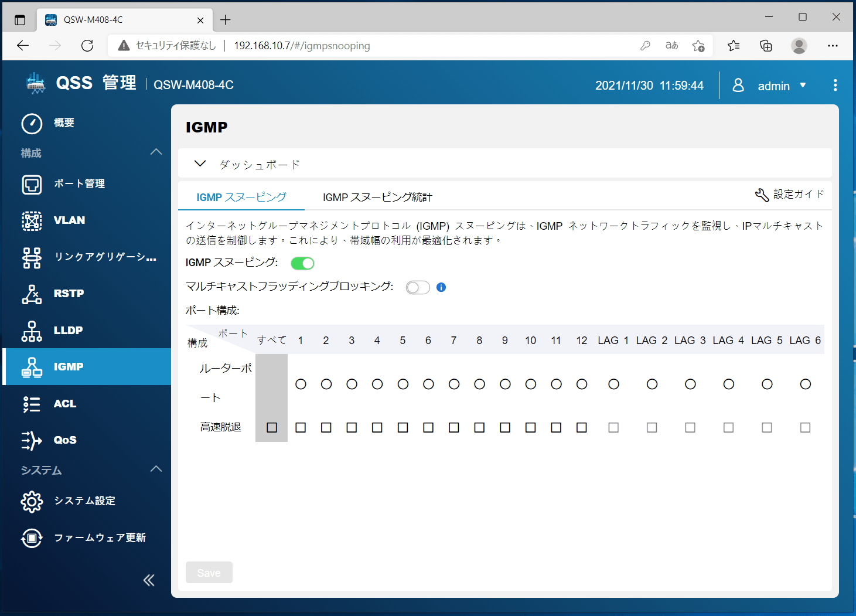Select the QSW-M408-4C browser tab
Image resolution: width=856 pixels, height=616 pixels.
(x=124, y=20)
